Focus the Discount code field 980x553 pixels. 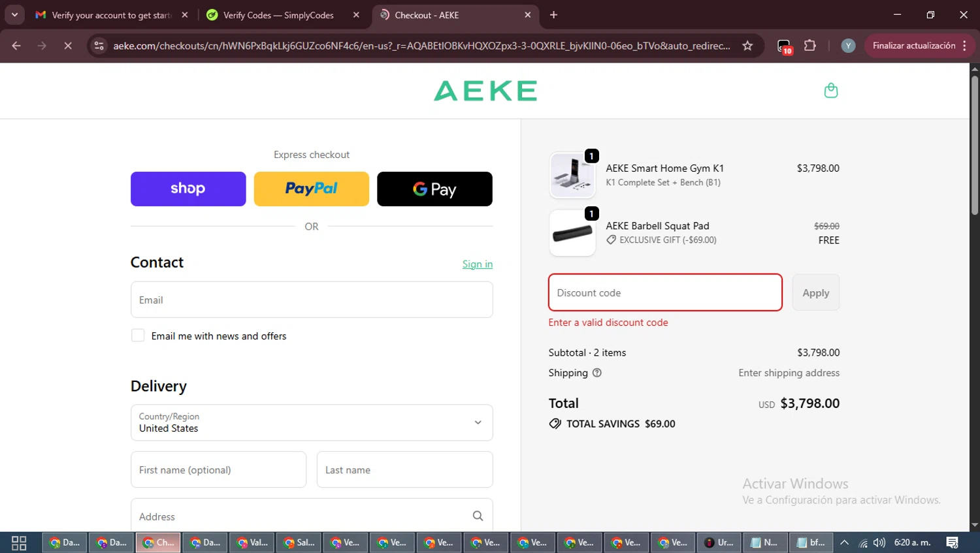[665, 292]
